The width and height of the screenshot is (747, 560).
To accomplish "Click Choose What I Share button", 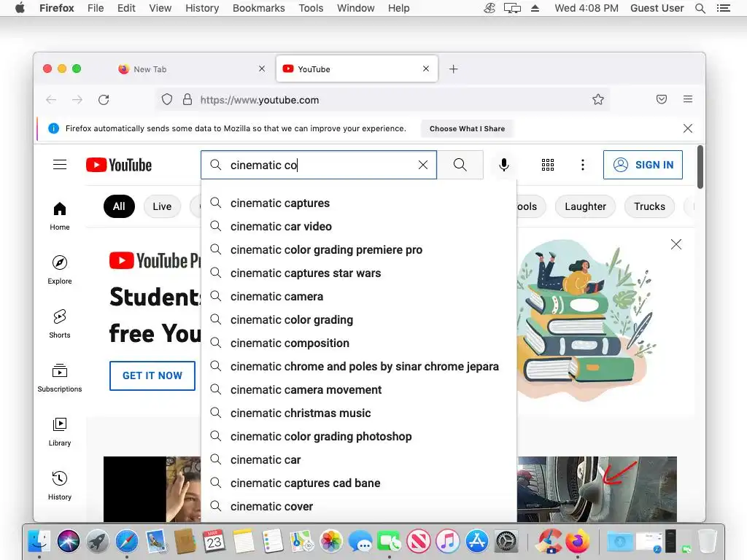I will (x=467, y=128).
